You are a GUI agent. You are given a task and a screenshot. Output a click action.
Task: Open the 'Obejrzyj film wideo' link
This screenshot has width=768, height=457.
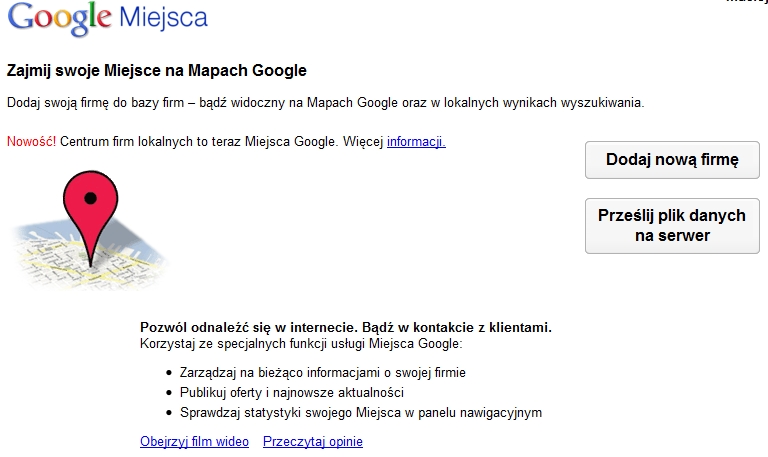(x=194, y=441)
